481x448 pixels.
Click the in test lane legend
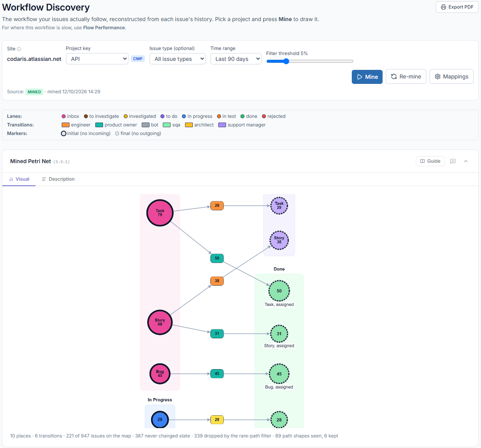click(226, 116)
